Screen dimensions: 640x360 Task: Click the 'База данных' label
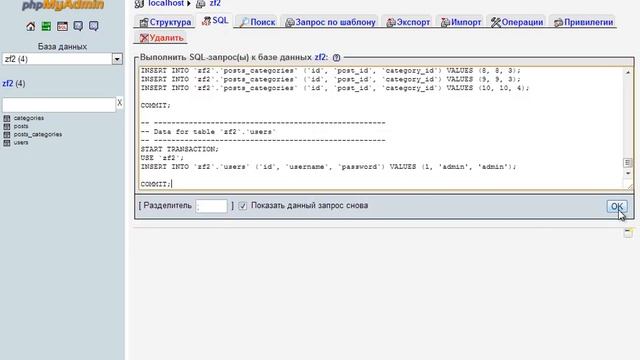pos(62,47)
